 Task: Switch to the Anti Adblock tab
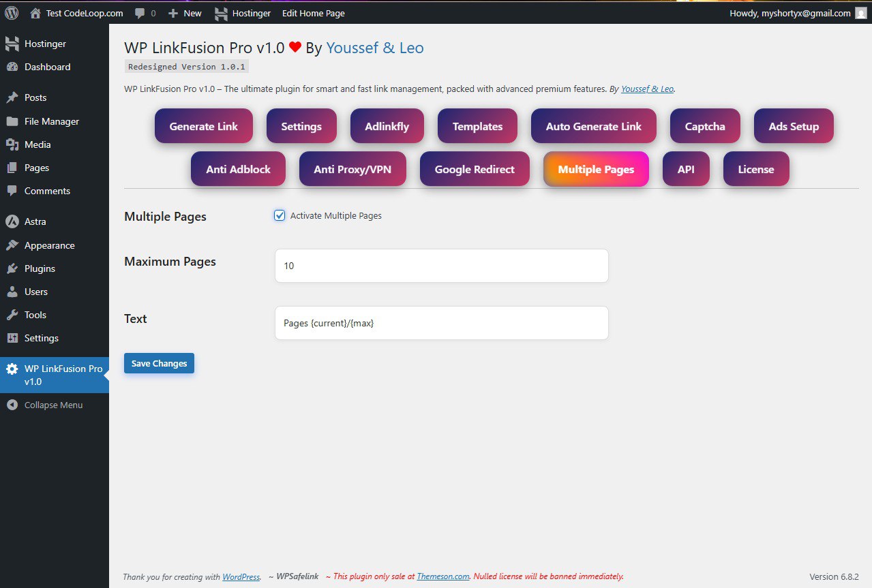pos(238,169)
